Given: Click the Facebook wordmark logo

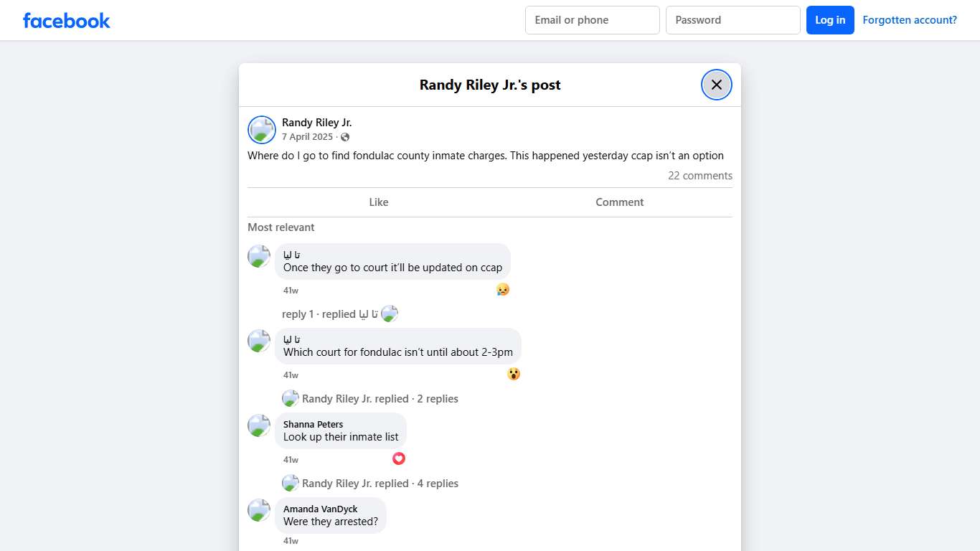Looking at the screenshot, I should pos(66,20).
